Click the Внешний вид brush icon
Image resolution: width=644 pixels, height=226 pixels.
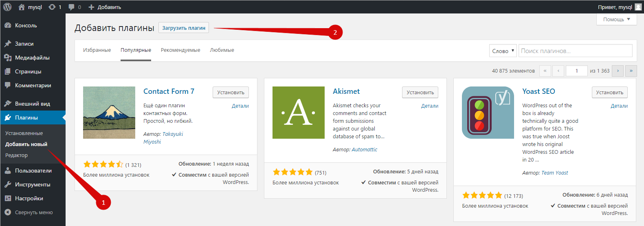pos(8,104)
